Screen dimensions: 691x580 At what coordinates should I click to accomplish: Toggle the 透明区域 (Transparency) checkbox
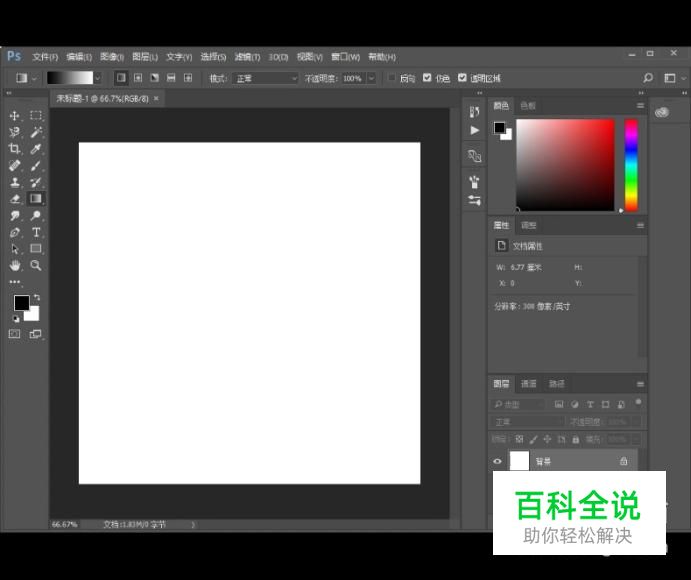[x=462, y=78]
